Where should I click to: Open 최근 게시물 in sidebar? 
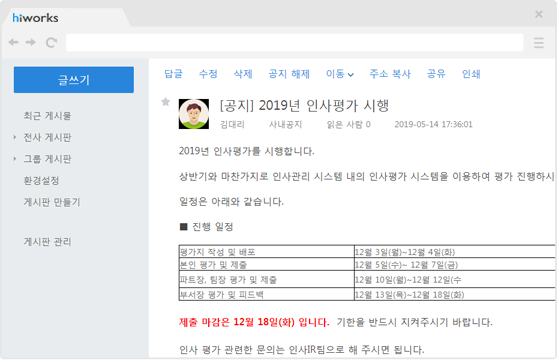pyautogui.click(x=47, y=115)
